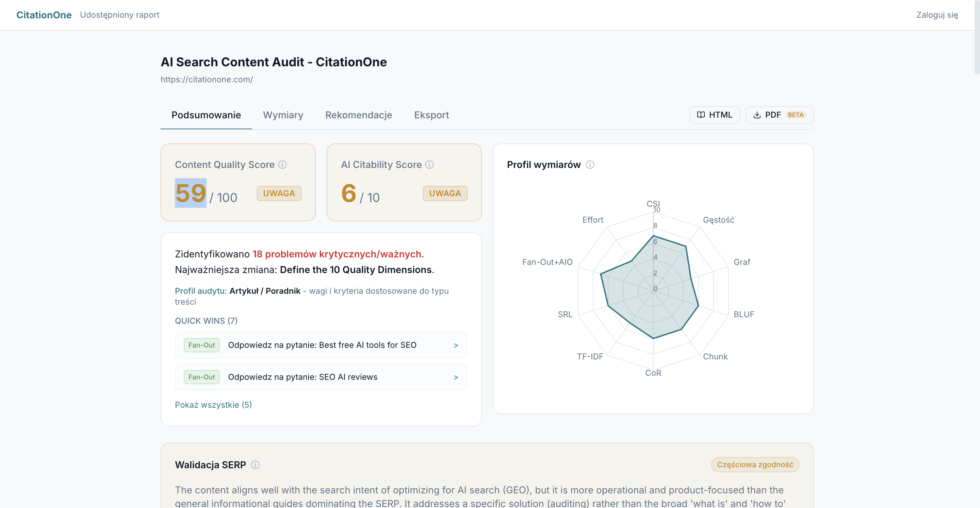Click the CoR radar chart label

click(x=653, y=373)
